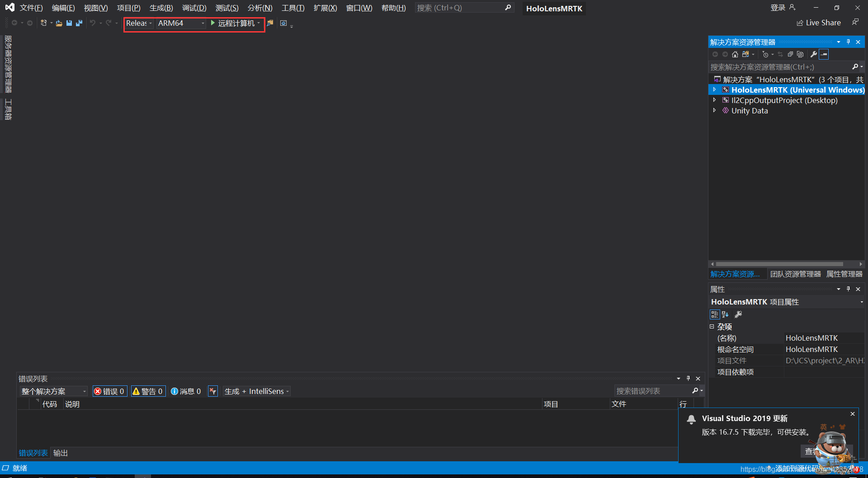Toggle auto-hide pin on Solution Explorer
Viewport: 868px width, 478px height.
point(849,42)
